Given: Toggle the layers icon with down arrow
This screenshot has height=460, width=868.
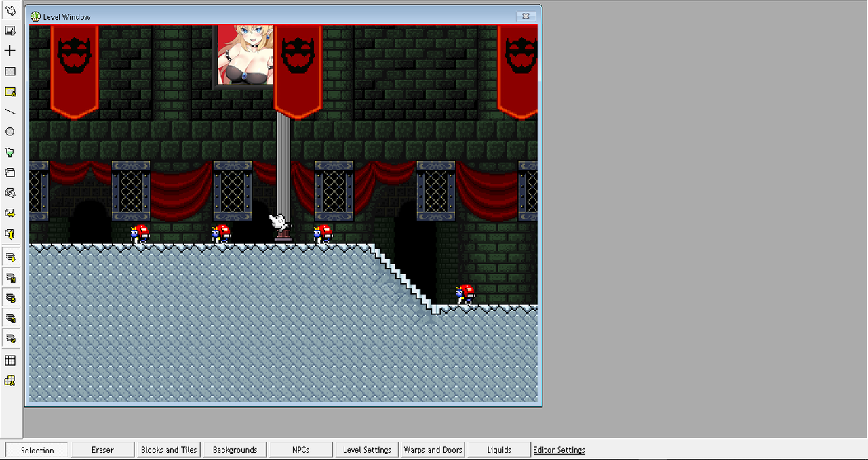Looking at the screenshot, I should (10, 257).
